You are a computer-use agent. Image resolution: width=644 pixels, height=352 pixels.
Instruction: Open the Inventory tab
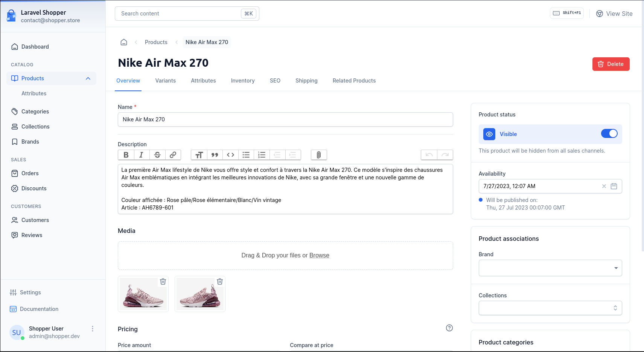pyautogui.click(x=243, y=81)
